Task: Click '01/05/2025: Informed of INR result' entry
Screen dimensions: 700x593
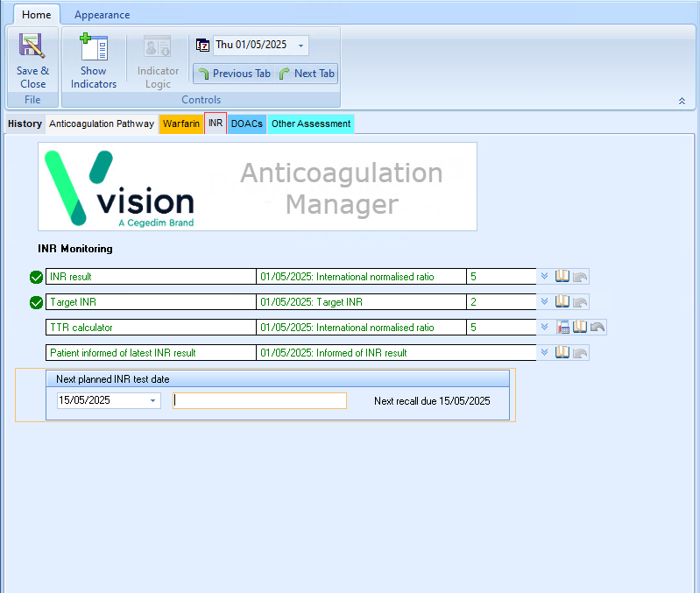Action: (334, 353)
